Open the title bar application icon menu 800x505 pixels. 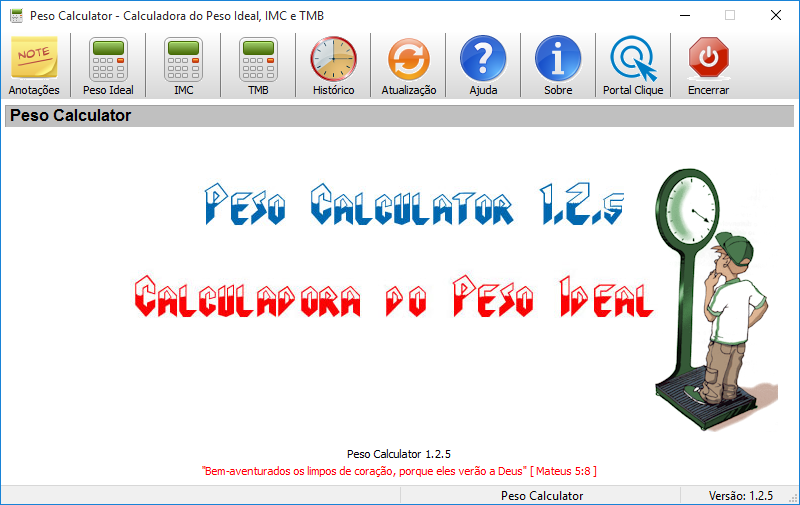pyautogui.click(x=15, y=16)
